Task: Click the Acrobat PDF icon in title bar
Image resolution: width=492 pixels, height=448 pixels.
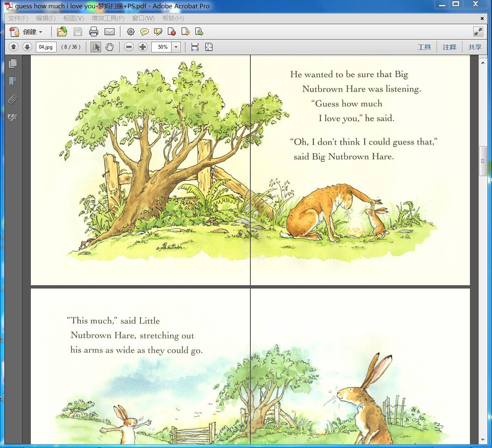Action: [9, 6]
